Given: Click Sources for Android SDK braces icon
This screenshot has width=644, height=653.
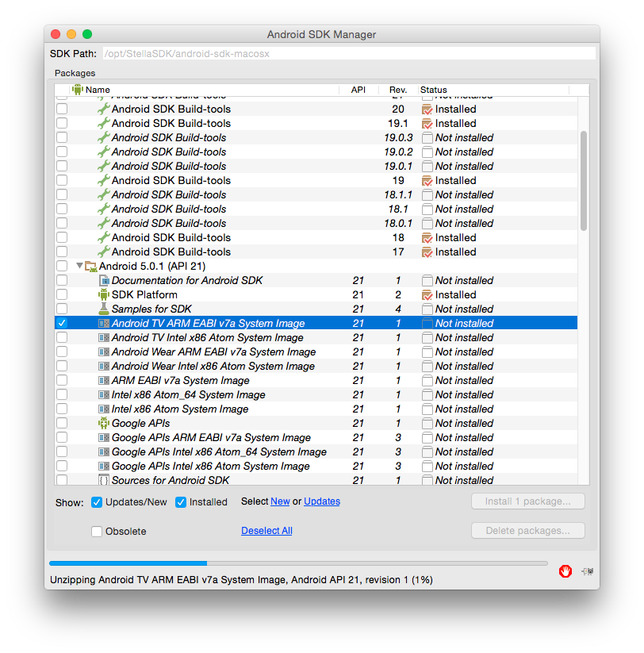Looking at the screenshot, I should click(x=104, y=480).
